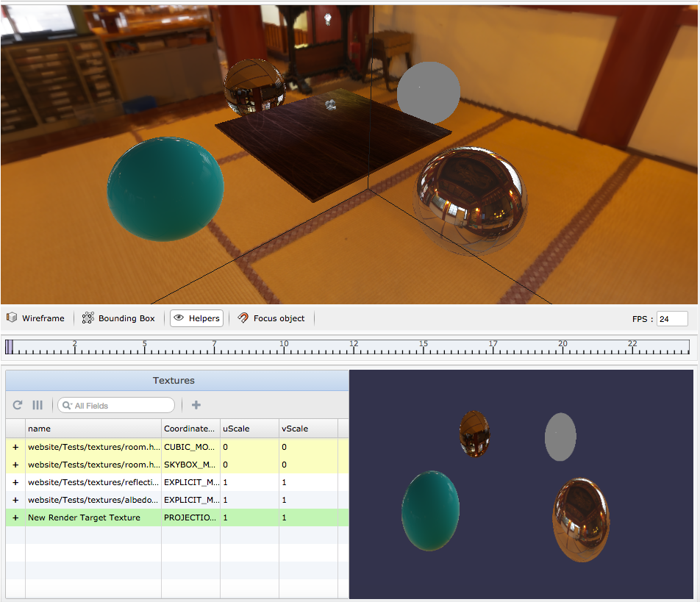
Task: Click the timeline playhead at the ruler start
Action: 9,346
